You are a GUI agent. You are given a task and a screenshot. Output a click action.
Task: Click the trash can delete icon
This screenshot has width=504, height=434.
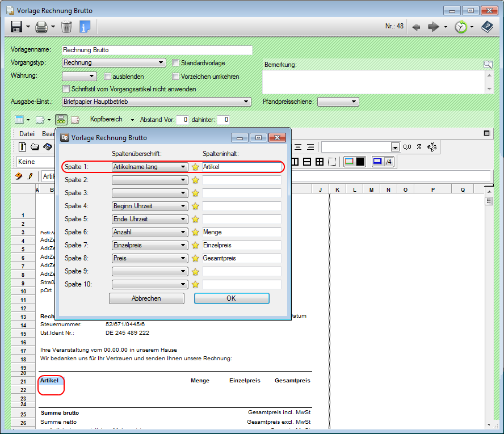(x=66, y=27)
